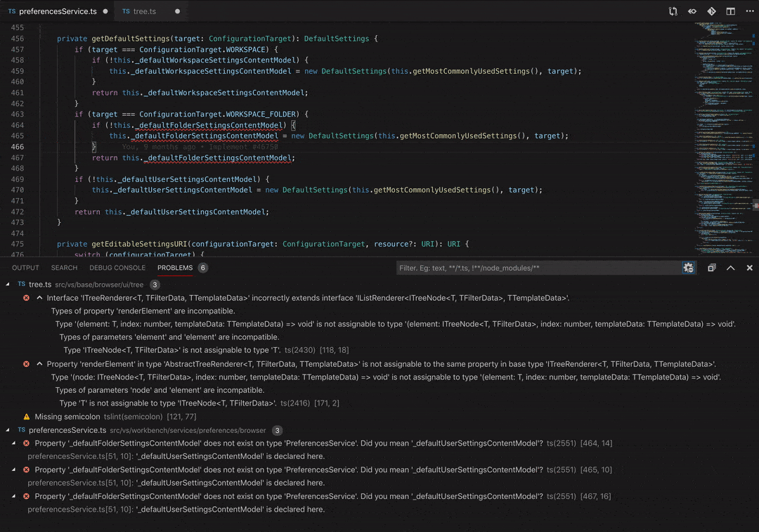This screenshot has width=759, height=532.
Task: Switch to the tree.ts editor tab
Action: click(144, 11)
